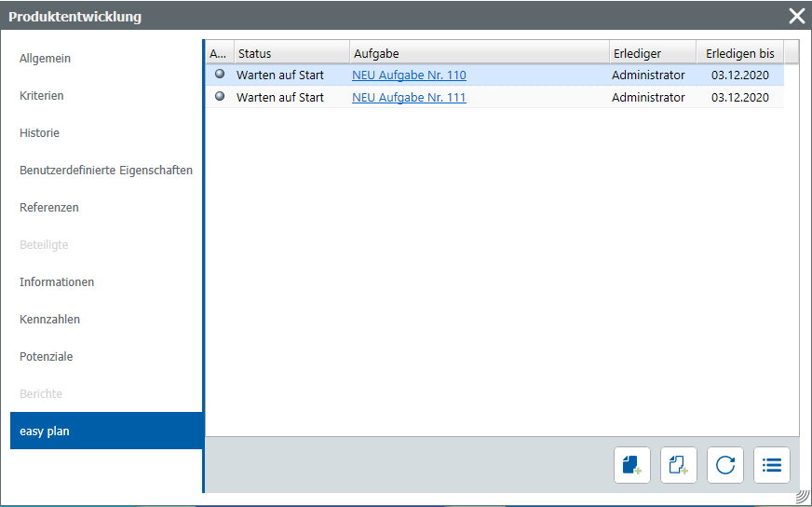Screen dimensions: 812x507
Task: Show the Kennzahlen section
Action: [x=50, y=320]
